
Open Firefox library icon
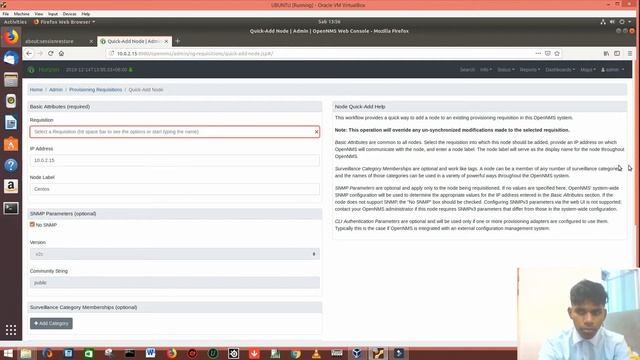pyautogui.click(x=607, y=53)
